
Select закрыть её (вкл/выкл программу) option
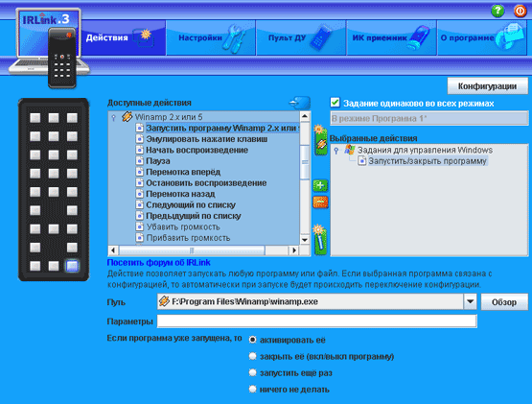252,356
